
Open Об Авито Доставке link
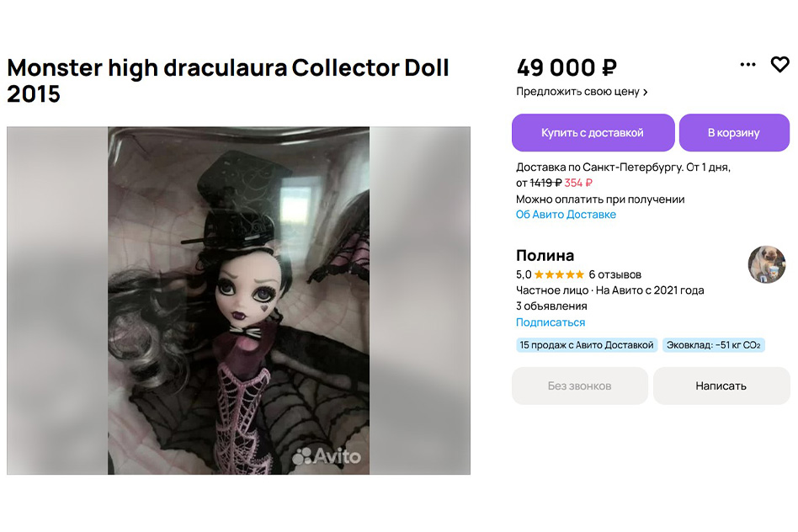pyautogui.click(x=566, y=215)
